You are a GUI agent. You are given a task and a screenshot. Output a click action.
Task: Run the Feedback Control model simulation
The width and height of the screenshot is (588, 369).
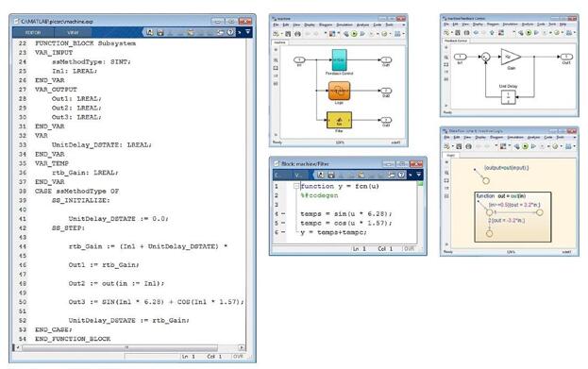click(529, 33)
